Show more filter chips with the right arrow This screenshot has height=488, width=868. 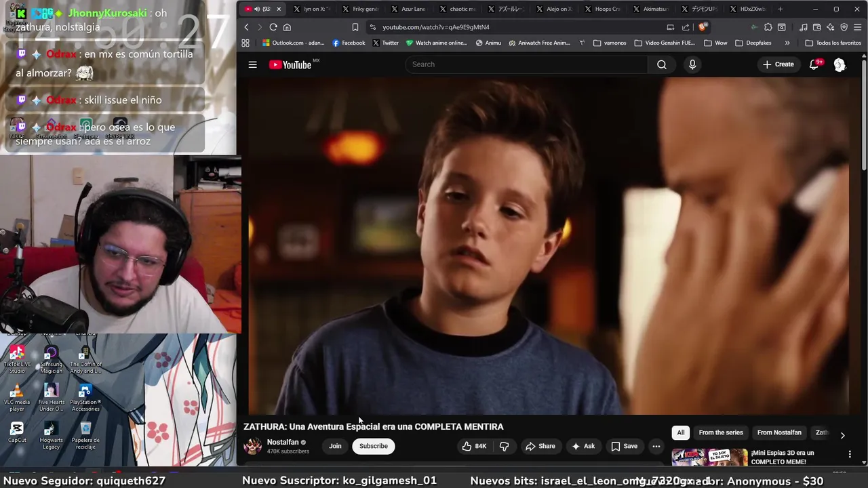(842, 435)
